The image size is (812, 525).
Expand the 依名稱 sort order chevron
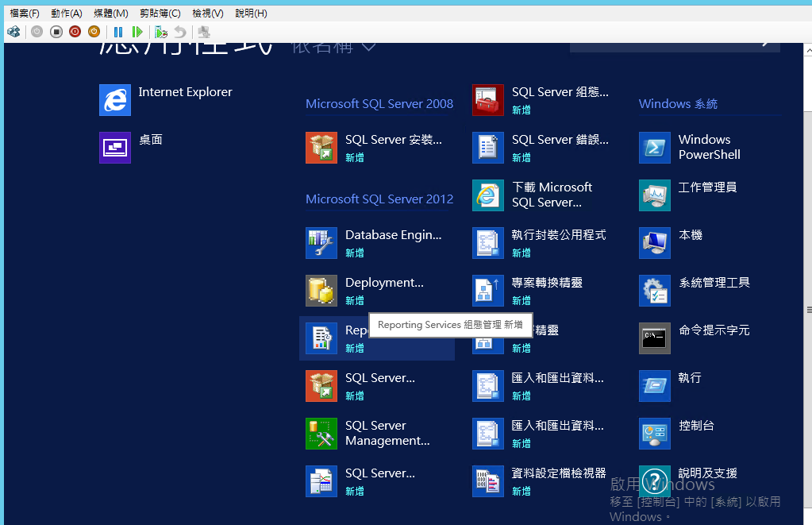click(369, 47)
